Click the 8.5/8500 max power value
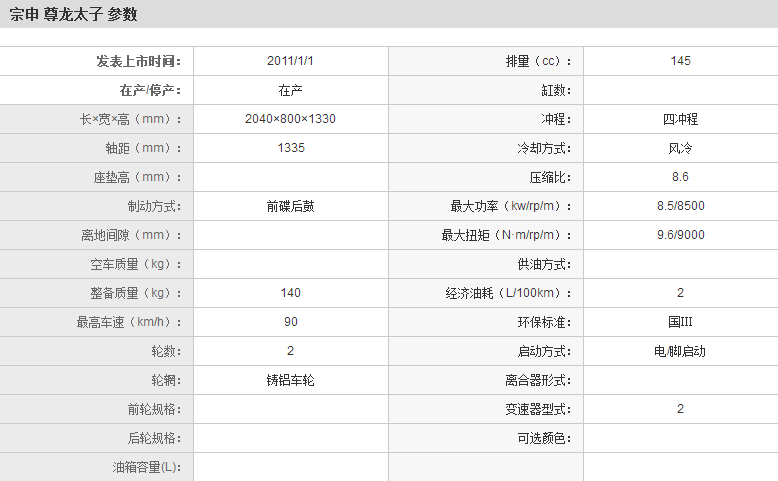The width and height of the screenshot is (778, 481). (680, 206)
